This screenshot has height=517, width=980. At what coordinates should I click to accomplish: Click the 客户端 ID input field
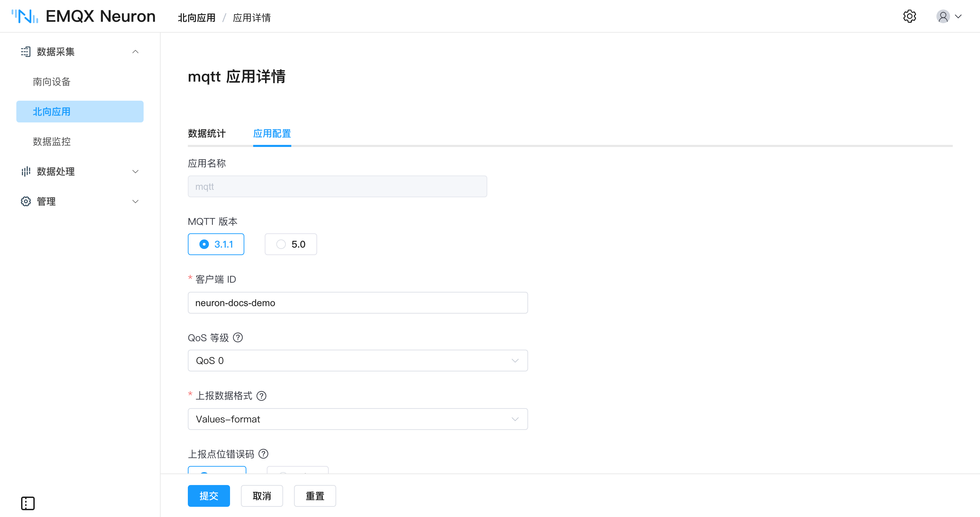358,303
